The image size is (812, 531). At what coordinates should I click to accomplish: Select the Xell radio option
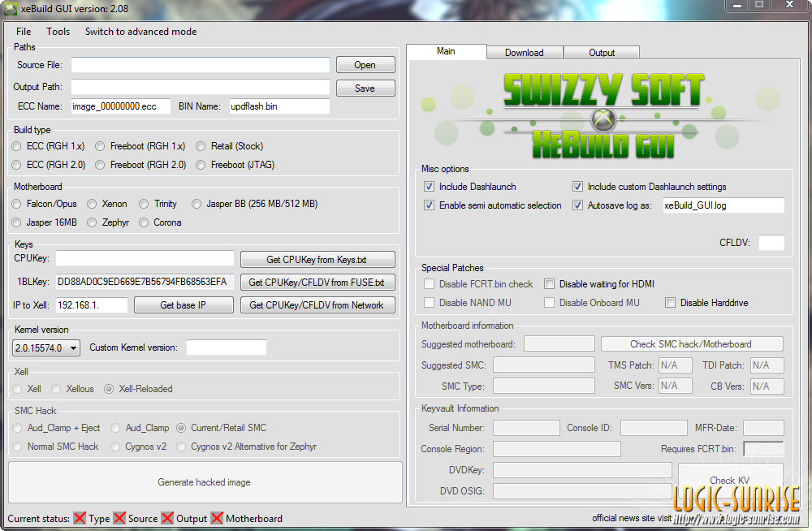[x=28, y=389]
